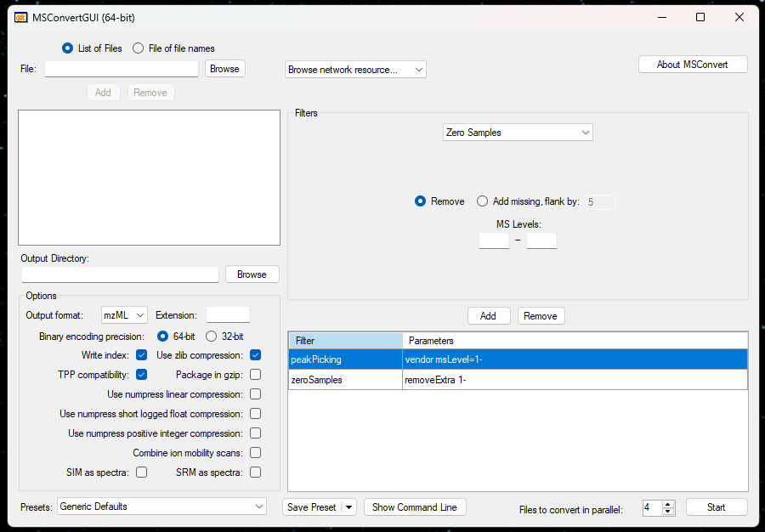Click the Save Preset dropdown arrow
The width and height of the screenshot is (765, 532).
tap(348, 507)
